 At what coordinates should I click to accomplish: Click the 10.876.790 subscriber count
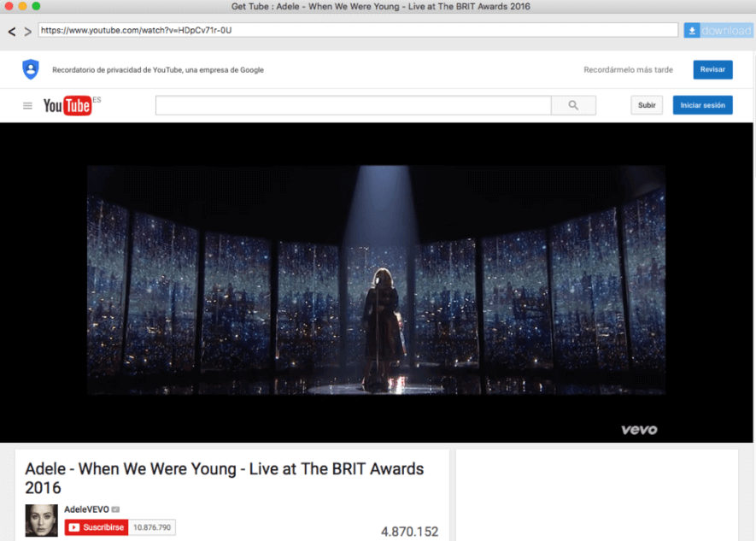click(152, 527)
